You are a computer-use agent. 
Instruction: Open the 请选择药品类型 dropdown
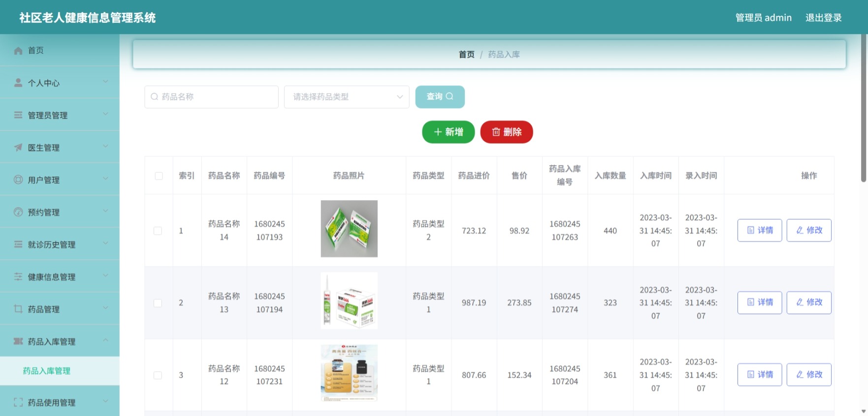pos(347,97)
